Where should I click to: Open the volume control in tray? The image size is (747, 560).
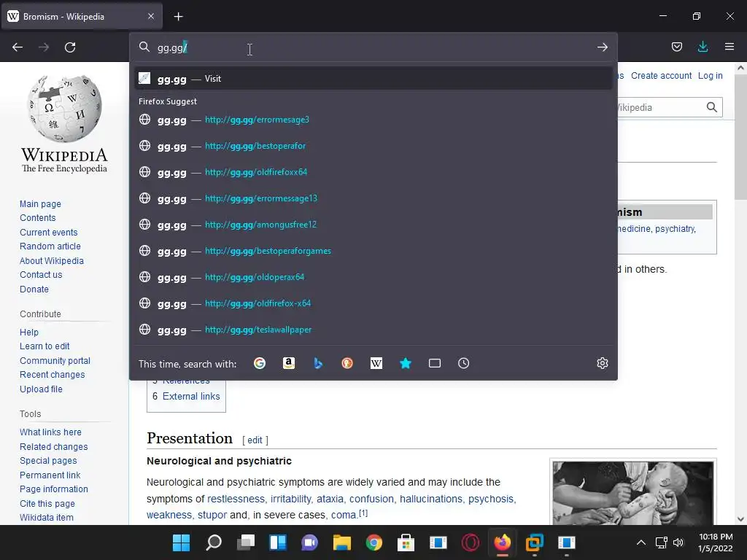678,542
